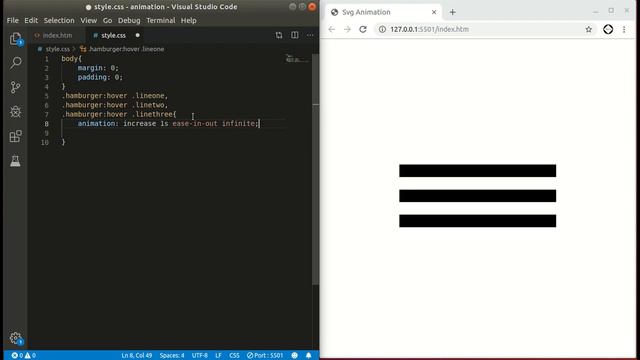Click the errors and warnings status indicator
Image resolution: width=640 pixels, height=360 pixels.
[x=23, y=356]
